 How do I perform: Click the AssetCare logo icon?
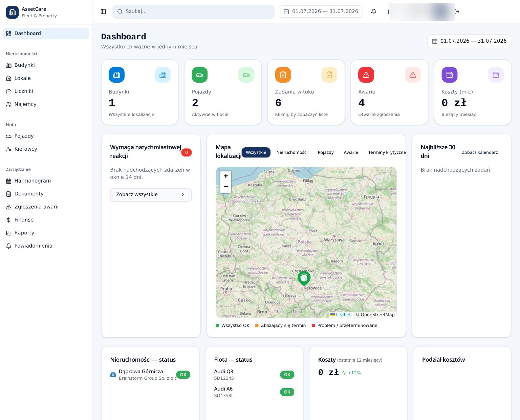[x=12, y=12]
